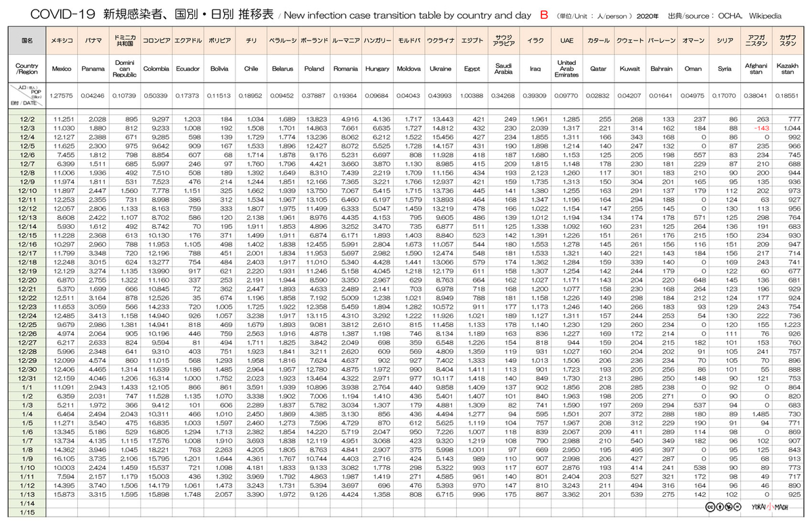
Task: Click the '1/15' date row label
Action: click(27, 512)
